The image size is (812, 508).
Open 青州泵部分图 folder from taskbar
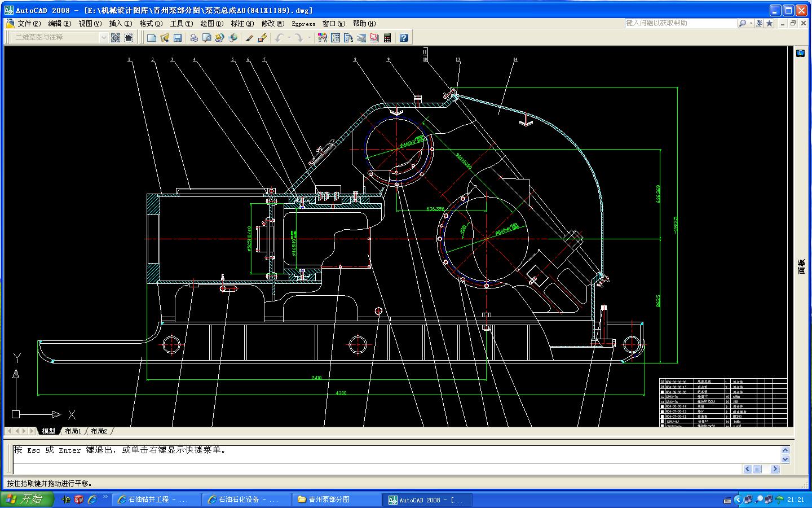coord(337,500)
